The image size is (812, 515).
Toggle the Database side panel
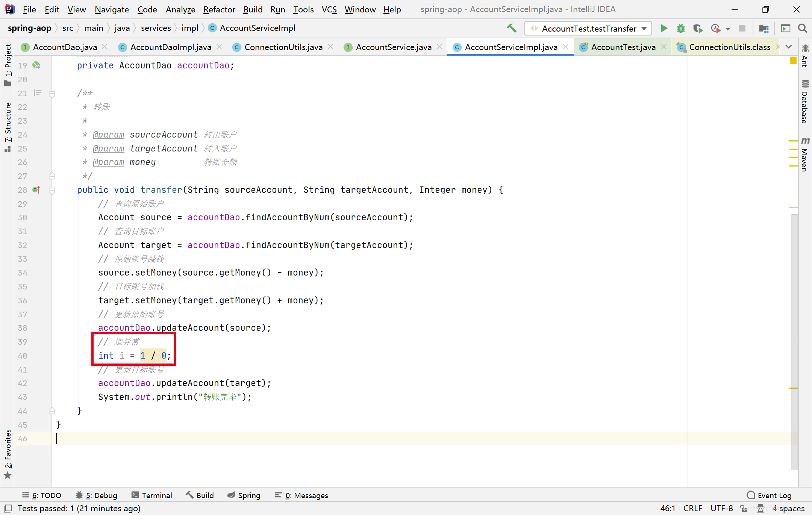805,101
